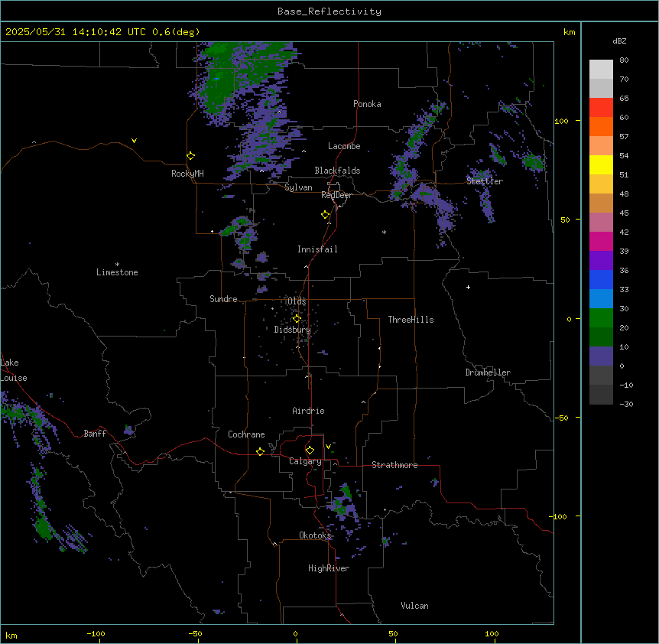Click the Ponoka city label
The image size is (659, 644).
[x=367, y=104]
